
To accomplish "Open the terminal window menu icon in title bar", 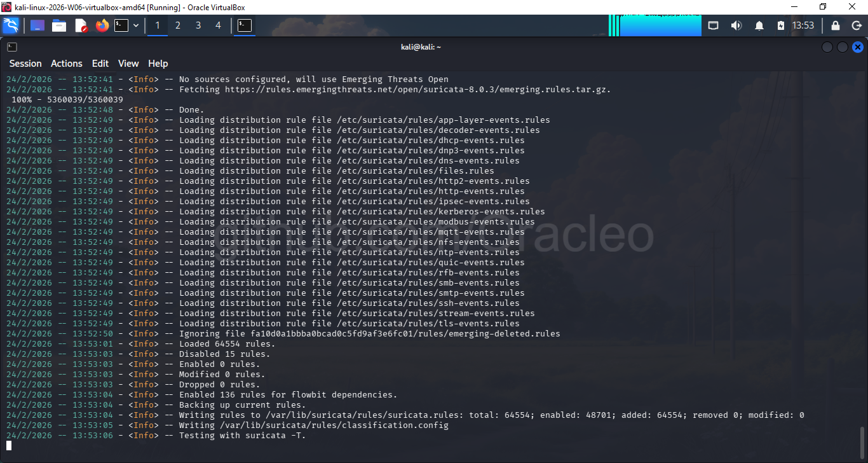I will tap(12, 47).
